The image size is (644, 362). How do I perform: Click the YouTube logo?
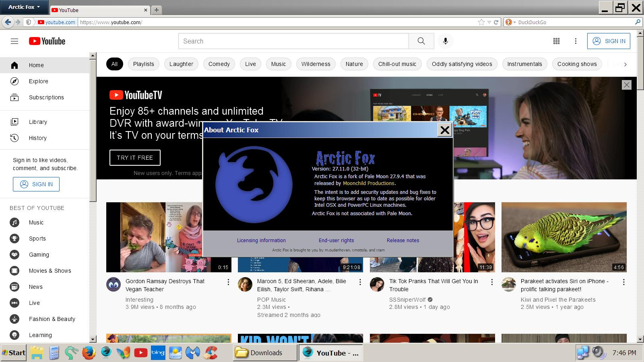(47, 41)
